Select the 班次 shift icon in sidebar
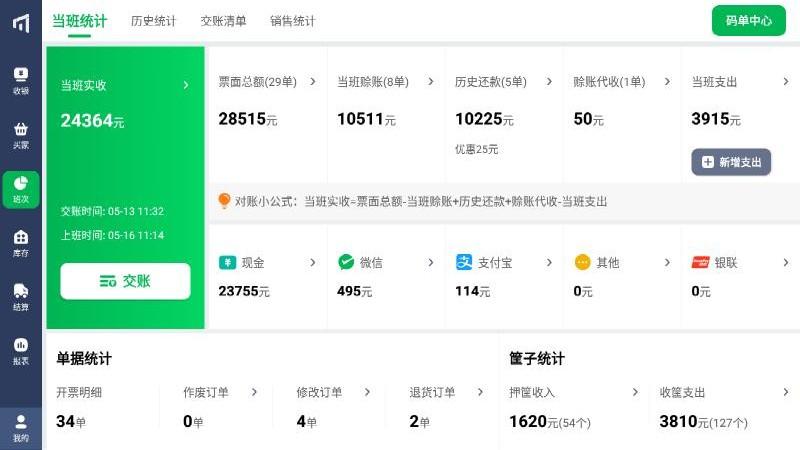The image size is (800, 450). pyautogui.click(x=20, y=188)
